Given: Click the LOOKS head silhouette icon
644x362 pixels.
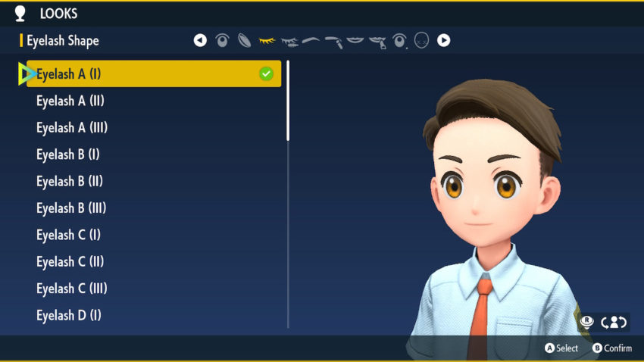Looking at the screenshot, I should click(x=20, y=14).
